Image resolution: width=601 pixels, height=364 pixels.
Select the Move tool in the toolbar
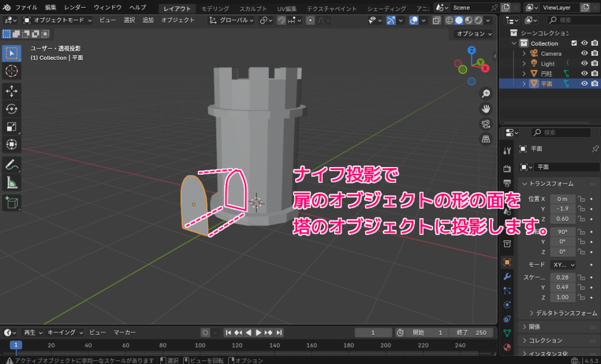11,91
